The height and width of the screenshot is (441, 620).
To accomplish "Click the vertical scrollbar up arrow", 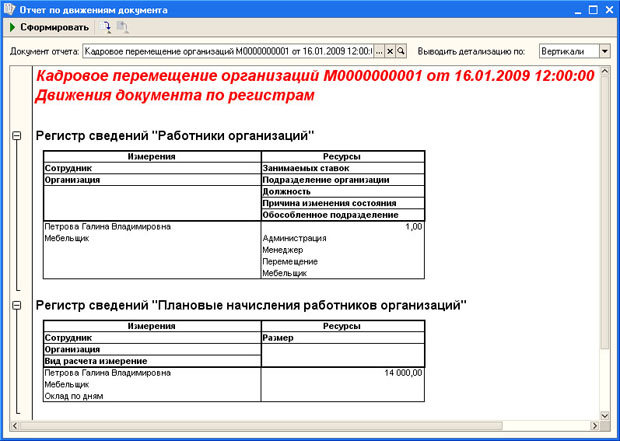I will [x=605, y=72].
